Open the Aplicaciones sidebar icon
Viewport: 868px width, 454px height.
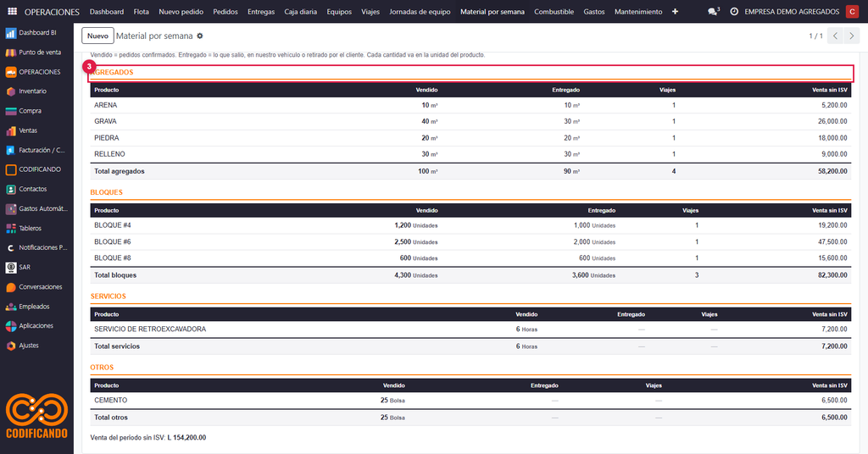pyautogui.click(x=10, y=326)
